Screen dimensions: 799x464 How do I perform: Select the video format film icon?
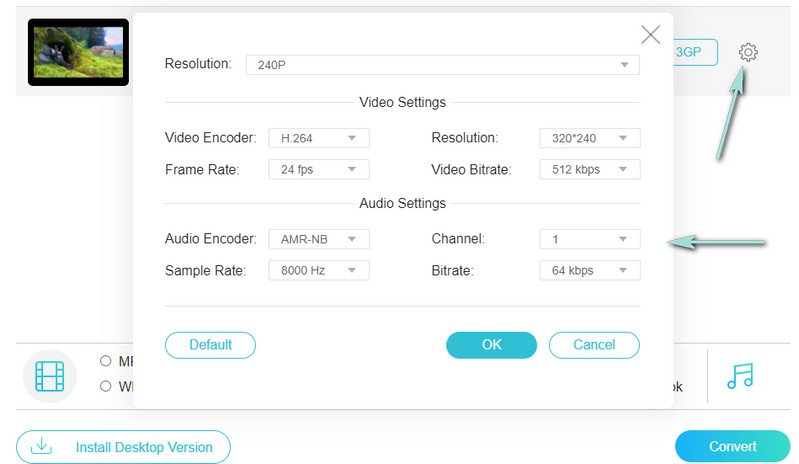[x=49, y=376]
